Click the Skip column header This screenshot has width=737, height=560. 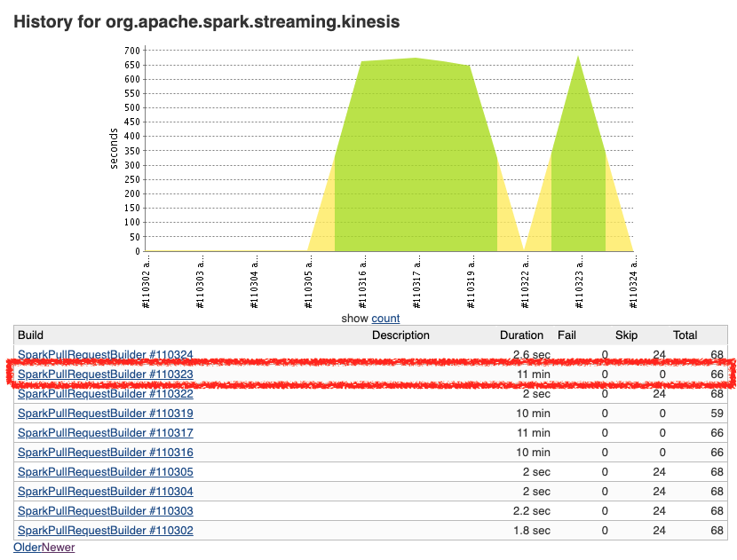point(627,335)
